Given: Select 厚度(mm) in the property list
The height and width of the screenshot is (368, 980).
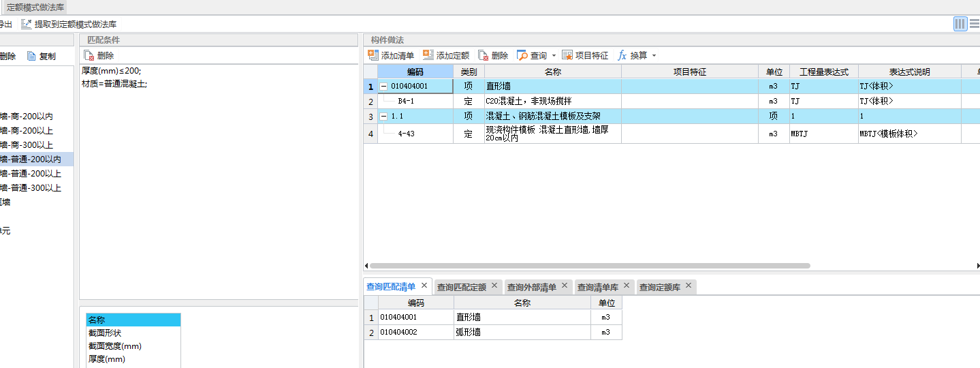Looking at the screenshot, I should coord(133,358).
